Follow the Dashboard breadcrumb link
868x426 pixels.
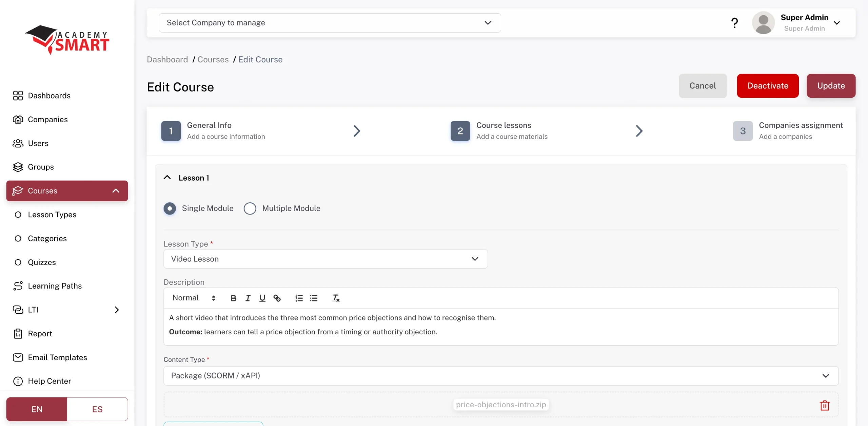[x=167, y=59]
